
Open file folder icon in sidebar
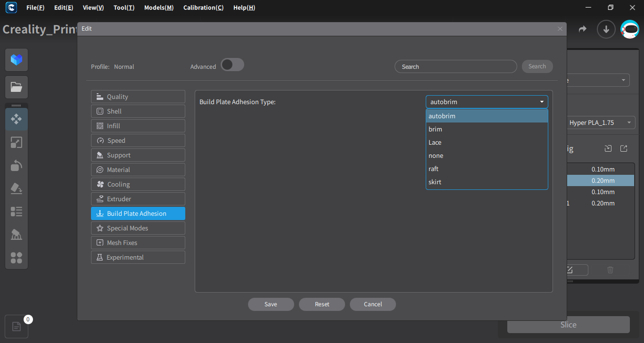[x=17, y=87]
